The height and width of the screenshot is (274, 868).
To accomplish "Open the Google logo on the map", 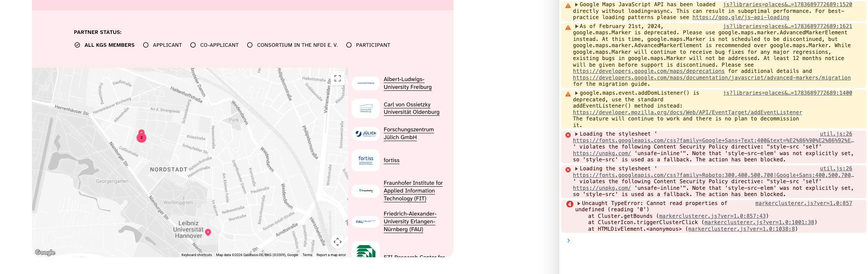I will pos(45,253).
